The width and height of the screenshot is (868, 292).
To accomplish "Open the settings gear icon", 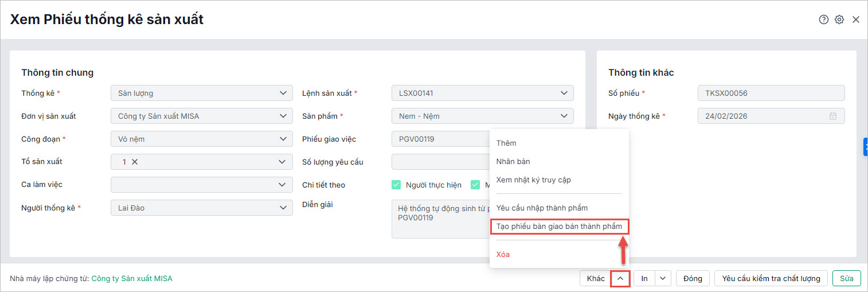I will 839,20.
